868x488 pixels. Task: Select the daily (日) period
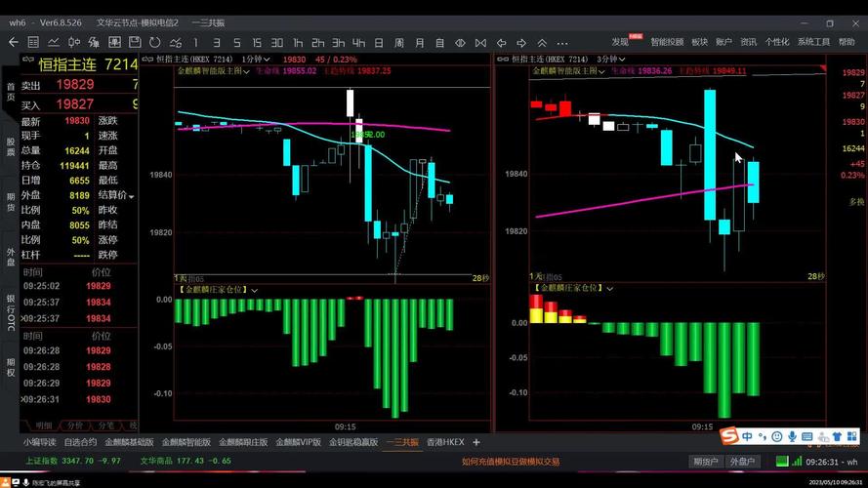pyautogui.click(x=379, y=42)
